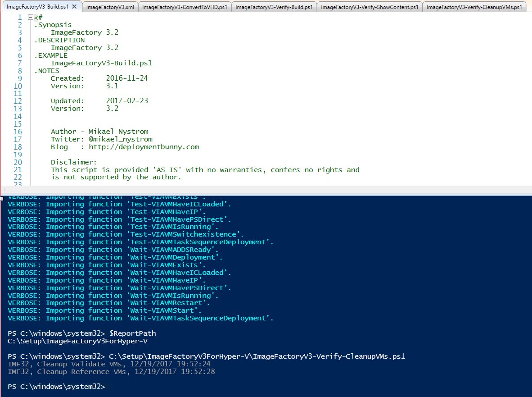Close the ImageFactoryV3-Build.ps1 tab
Image resolution: width=532 pixels, height=397 pixels.
pos(75,7)
